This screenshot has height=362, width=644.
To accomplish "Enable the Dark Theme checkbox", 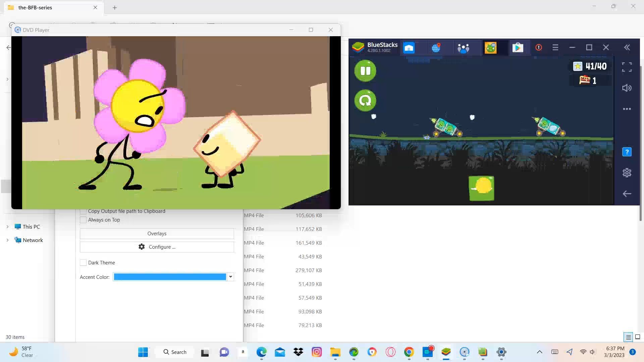I will click(83, 263).
